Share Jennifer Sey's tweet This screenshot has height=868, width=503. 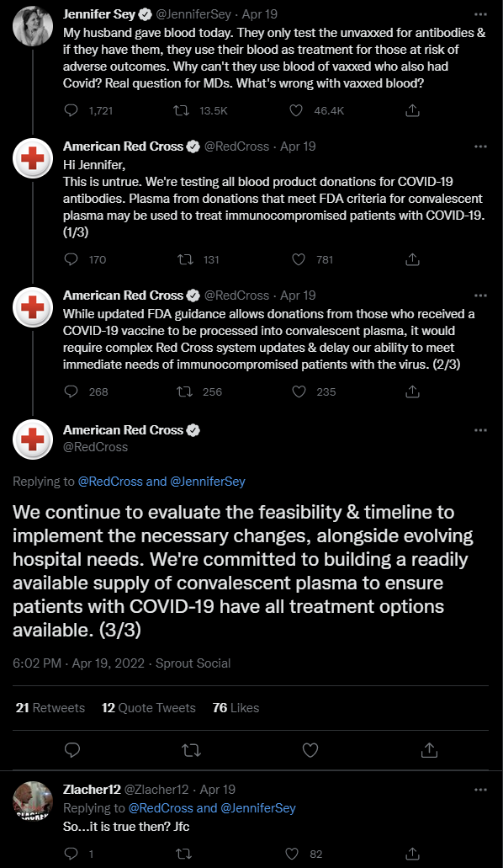[412, 111]
